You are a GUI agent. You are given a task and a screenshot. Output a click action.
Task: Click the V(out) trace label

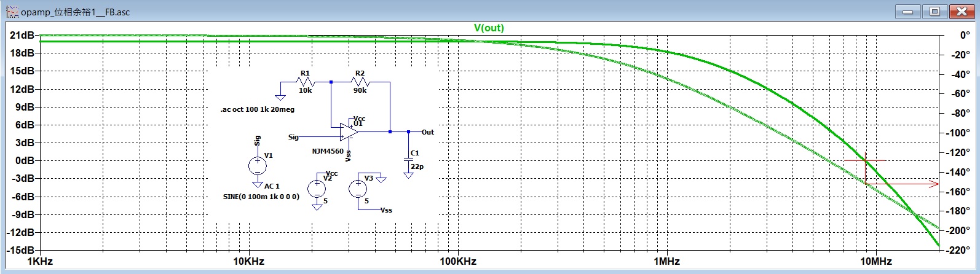(x=489, y=28)
